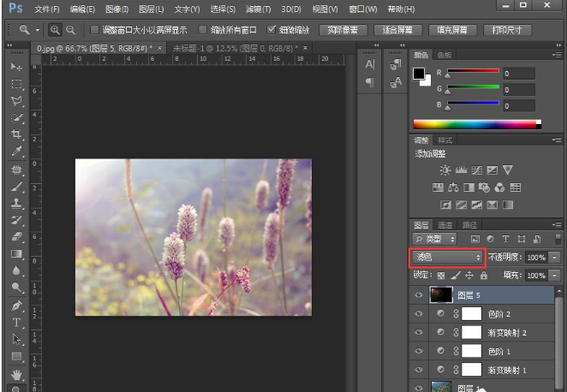Screen dimensions: 567x392
Task: Uncheck the 细微缩放 checkbox
Action: point(272,29)
